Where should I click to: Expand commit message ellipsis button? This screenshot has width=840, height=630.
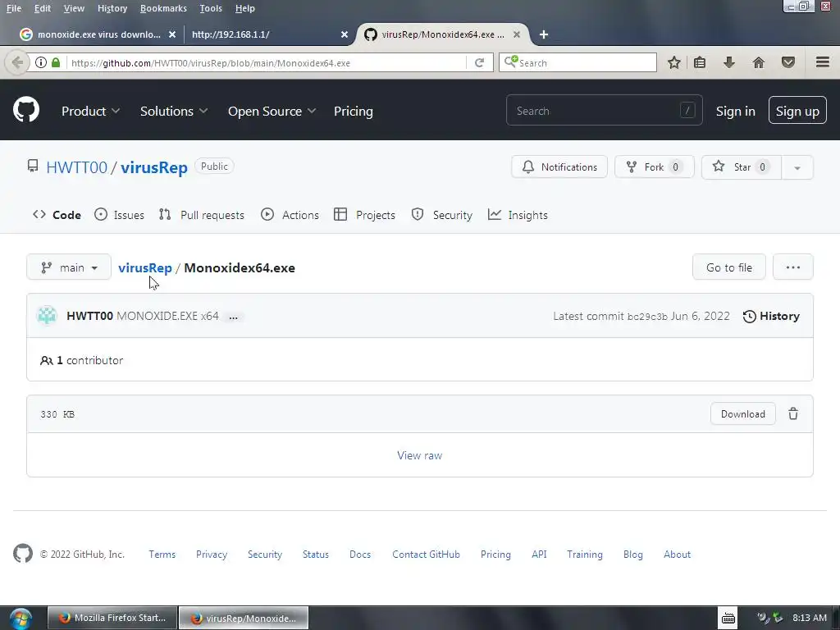(x=233, y=317)
